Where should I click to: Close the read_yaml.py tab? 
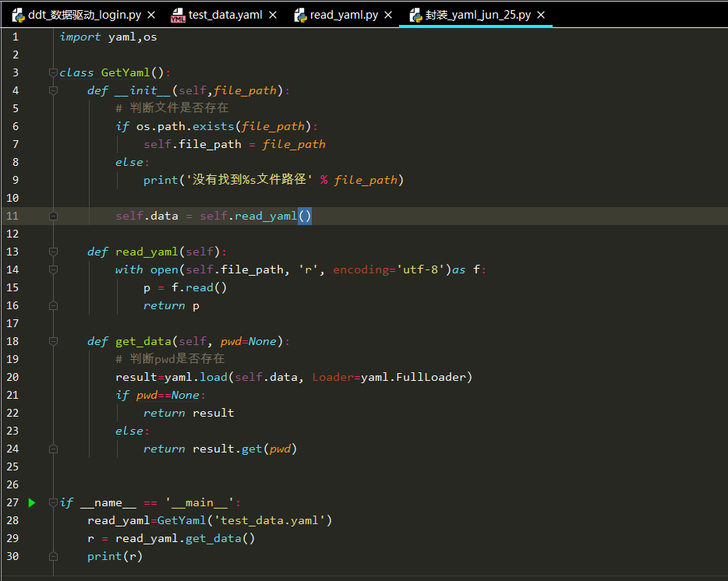[388, 15]
